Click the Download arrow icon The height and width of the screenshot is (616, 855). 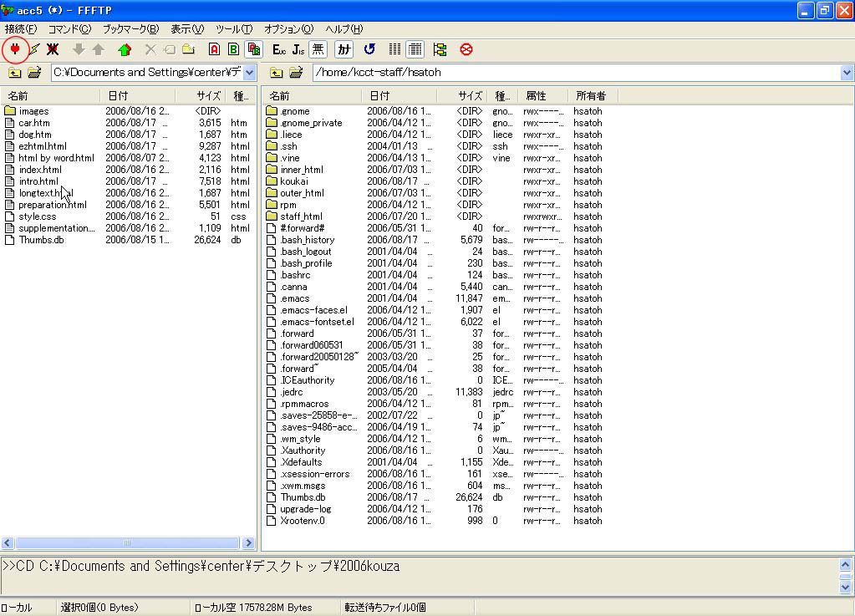click(x=79, y=49)
